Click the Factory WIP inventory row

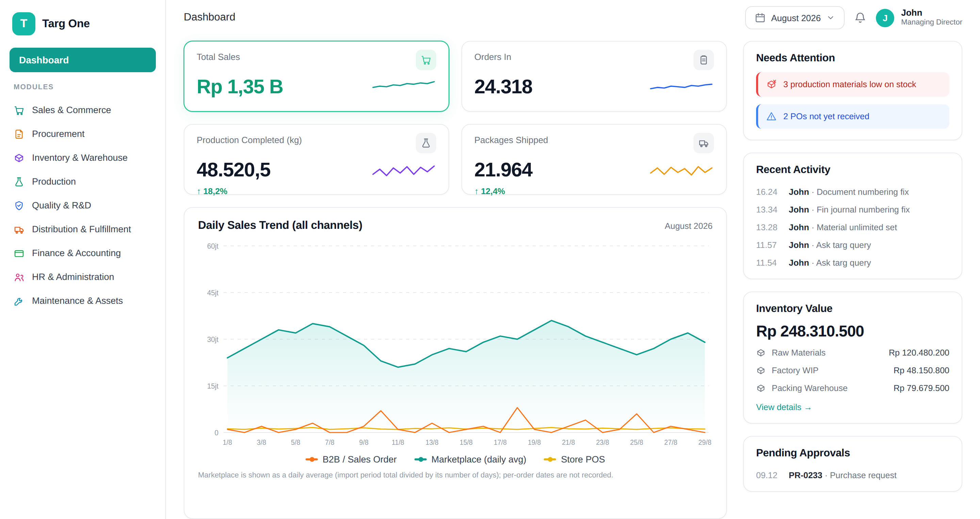(852, 370)
